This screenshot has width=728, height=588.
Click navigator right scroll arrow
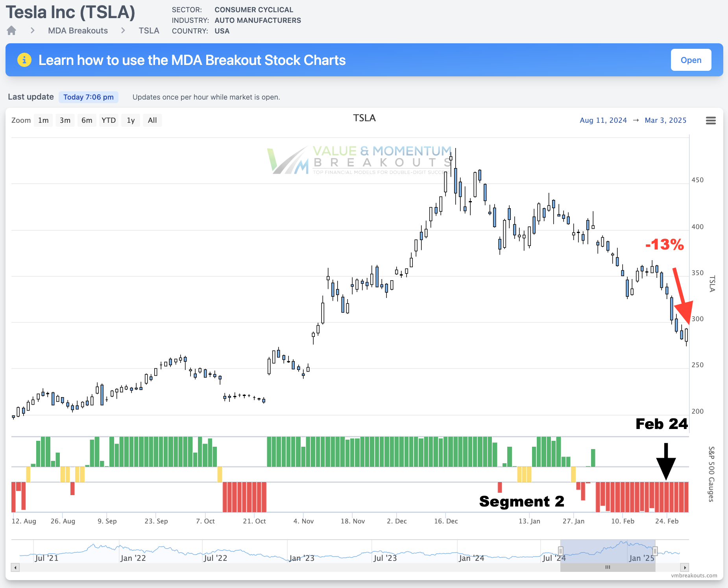685,568
